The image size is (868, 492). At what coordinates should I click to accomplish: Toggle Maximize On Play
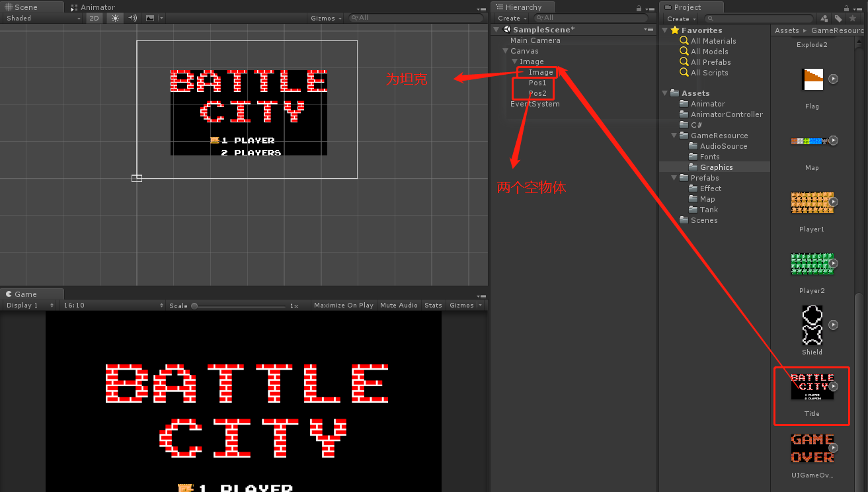(344, 306)
